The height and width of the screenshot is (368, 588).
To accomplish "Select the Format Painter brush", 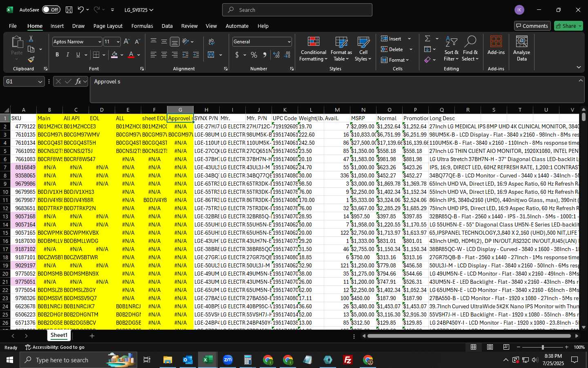I will (x=31, y=60).
